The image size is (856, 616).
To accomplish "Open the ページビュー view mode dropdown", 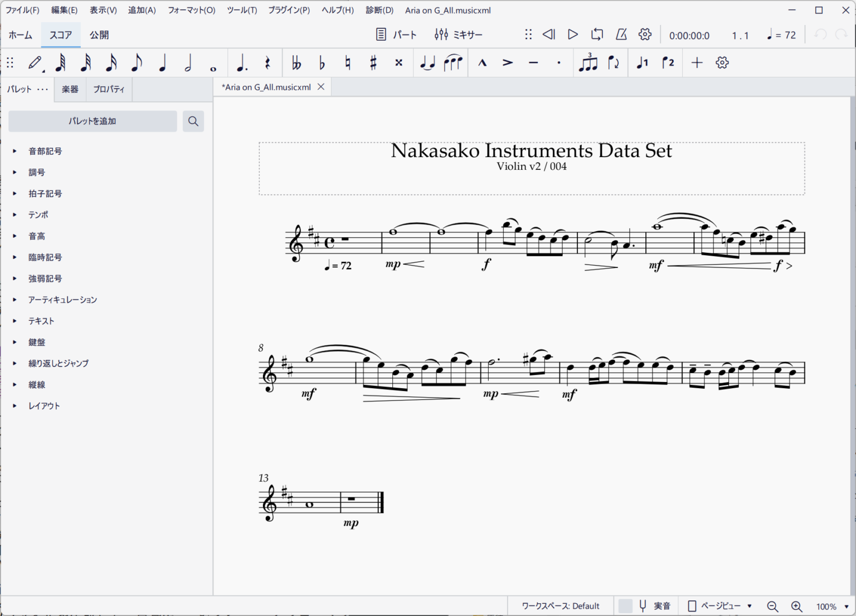I will [x=721, y=606].
